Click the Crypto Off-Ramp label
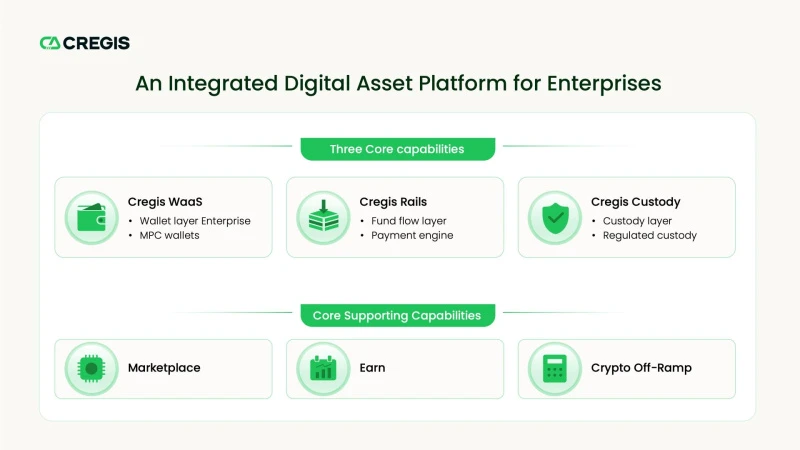Screen dimensions: 800x450 coord(641,368)
